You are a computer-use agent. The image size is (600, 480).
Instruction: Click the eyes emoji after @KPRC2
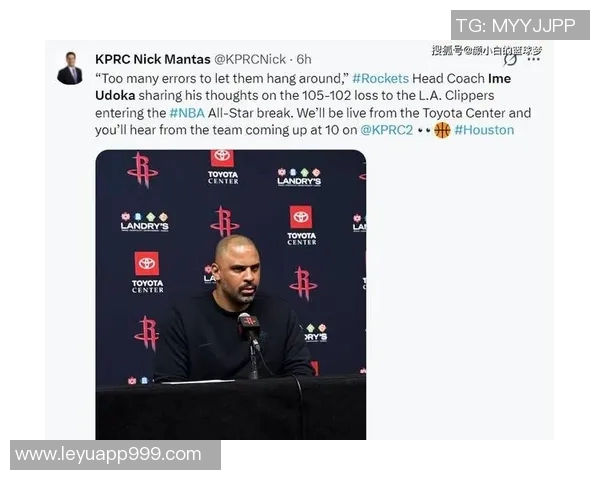(424, 130)
